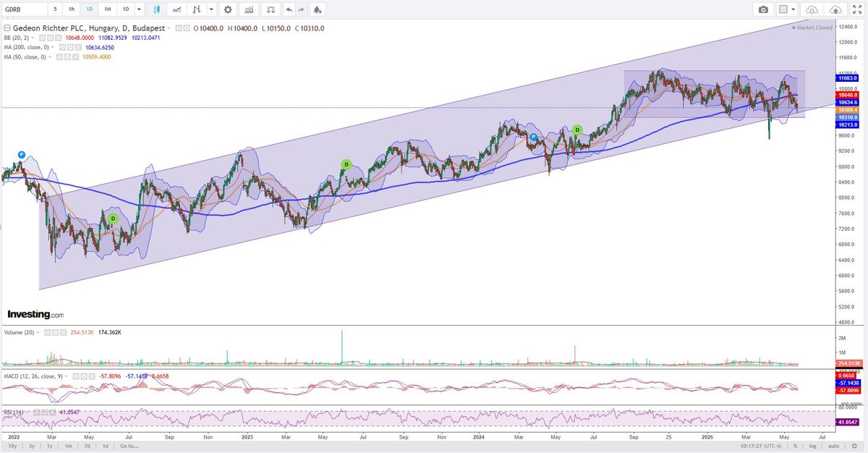Open chart properties gear icon

[228, 9]
